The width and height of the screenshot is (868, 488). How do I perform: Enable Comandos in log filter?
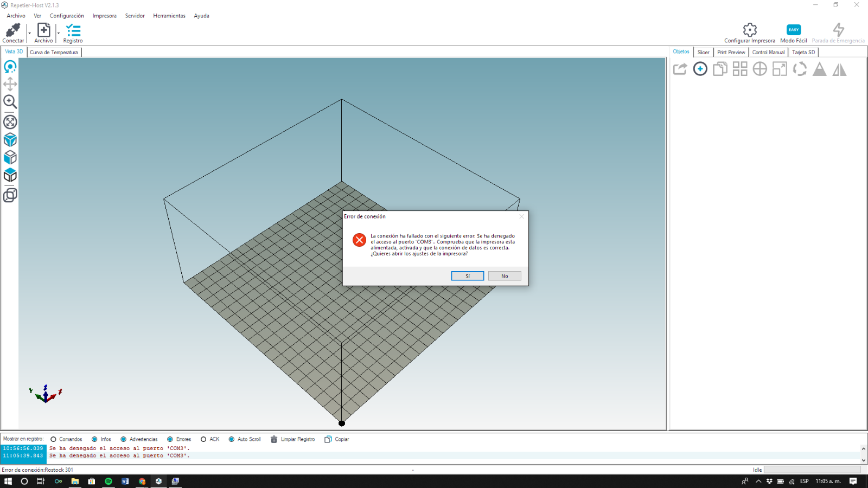click(x=53, y=439)
